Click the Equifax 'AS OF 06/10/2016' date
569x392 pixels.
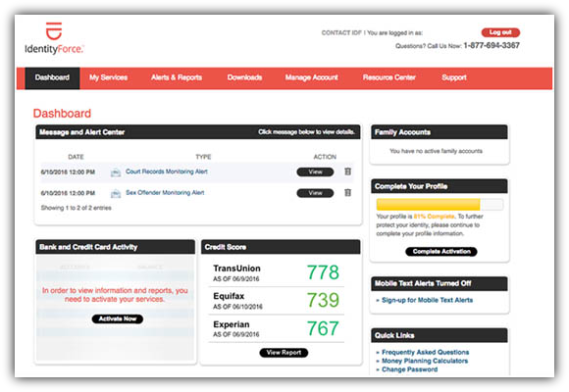(237, 307)
